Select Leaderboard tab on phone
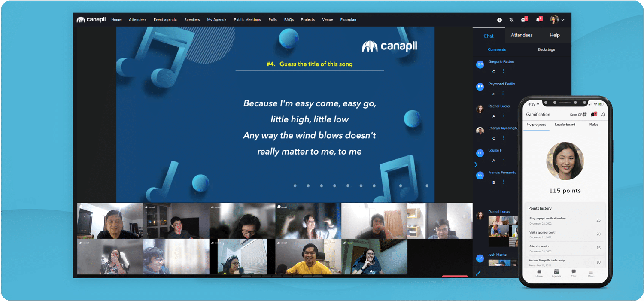Viewport: 644px width, 301px height. 565,125
